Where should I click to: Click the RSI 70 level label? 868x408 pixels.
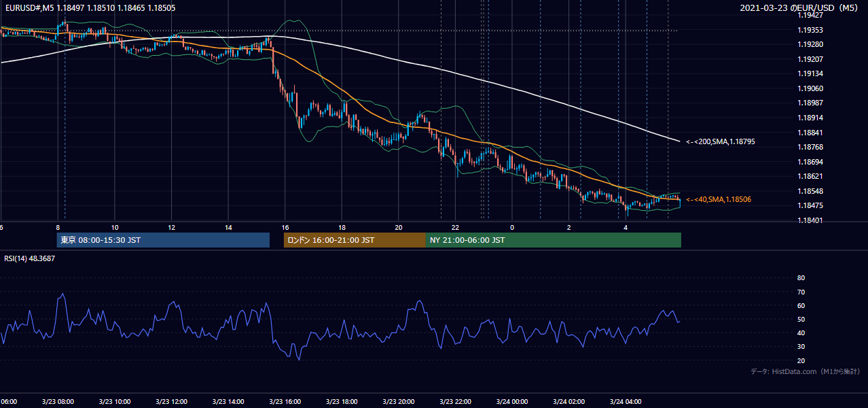tap(801, 292)
